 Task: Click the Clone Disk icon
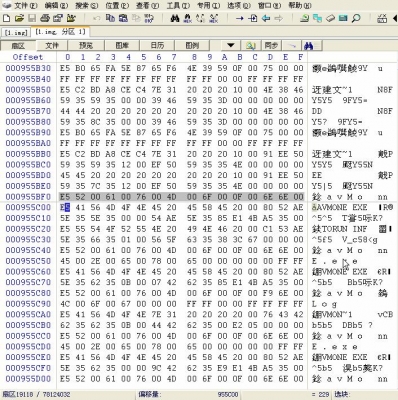pyautogui.click(x=317, y=18)
